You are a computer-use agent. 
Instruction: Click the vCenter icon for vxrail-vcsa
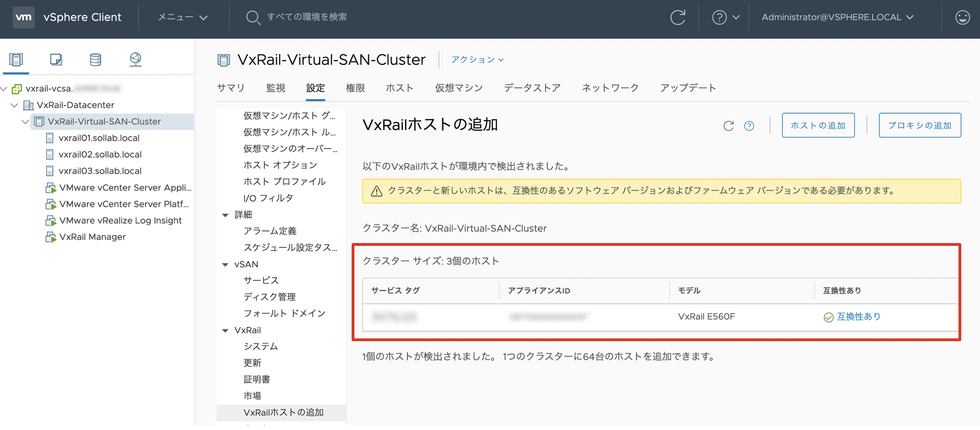17,88
